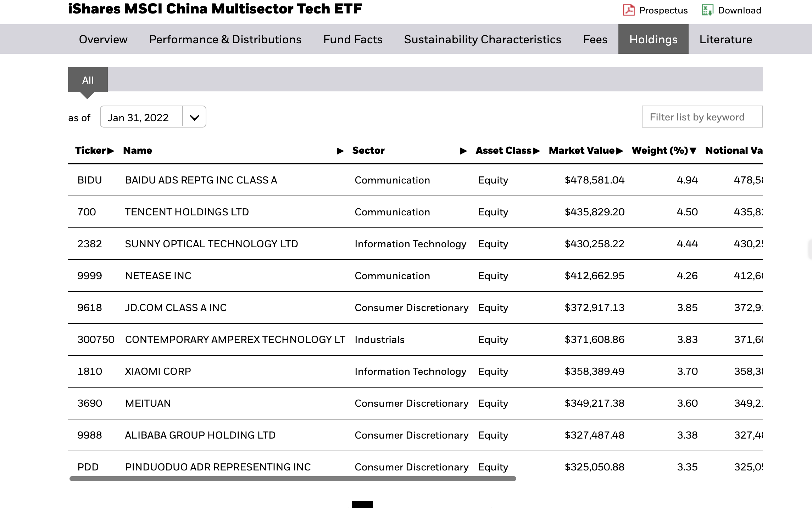812x508 pixels.
Task: Click weight value 4.26
Action: tap(687, 276)
